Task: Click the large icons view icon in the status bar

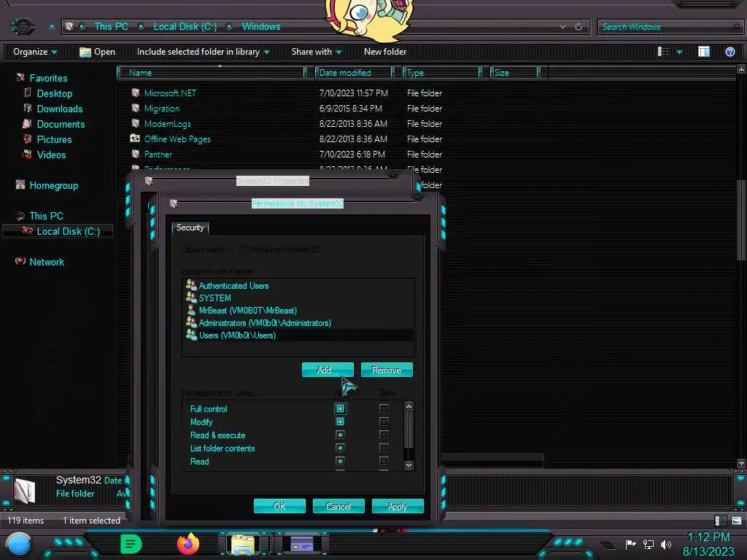Action: [737, 521]
